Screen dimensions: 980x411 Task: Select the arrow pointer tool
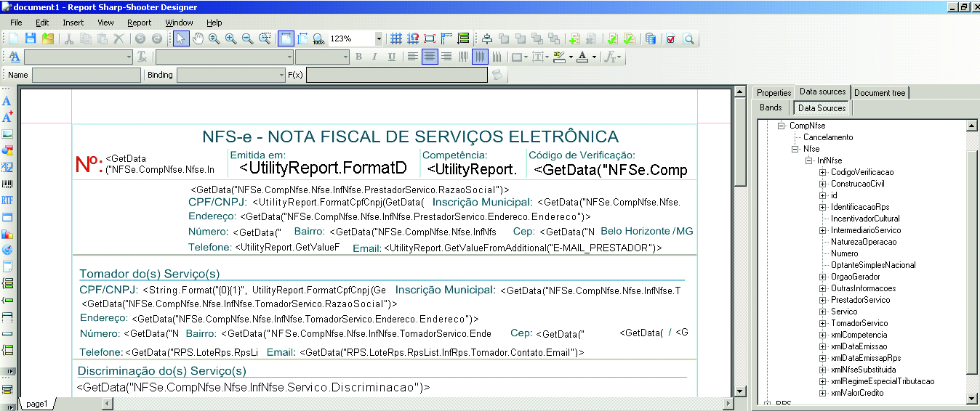click(181, 38)
